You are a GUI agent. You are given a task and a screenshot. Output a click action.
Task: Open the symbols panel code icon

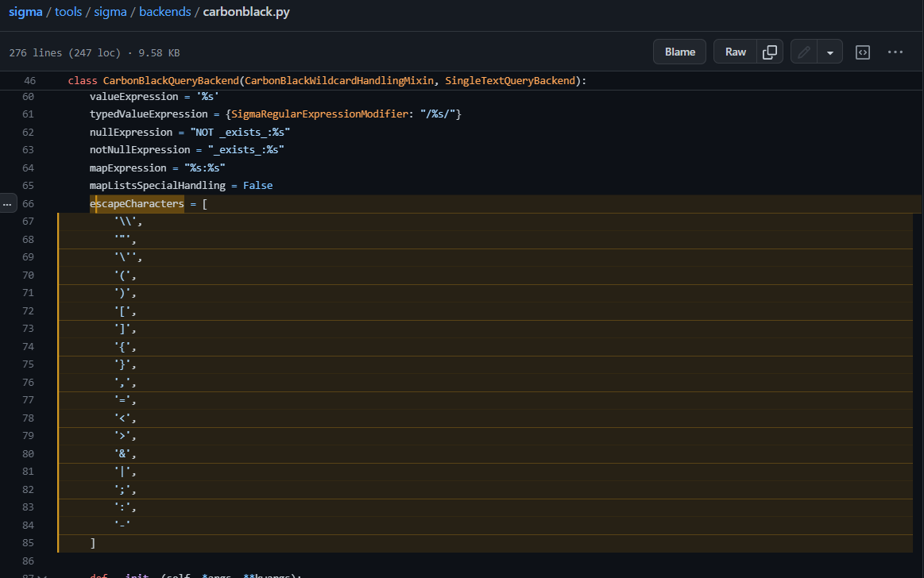point(863,51)
